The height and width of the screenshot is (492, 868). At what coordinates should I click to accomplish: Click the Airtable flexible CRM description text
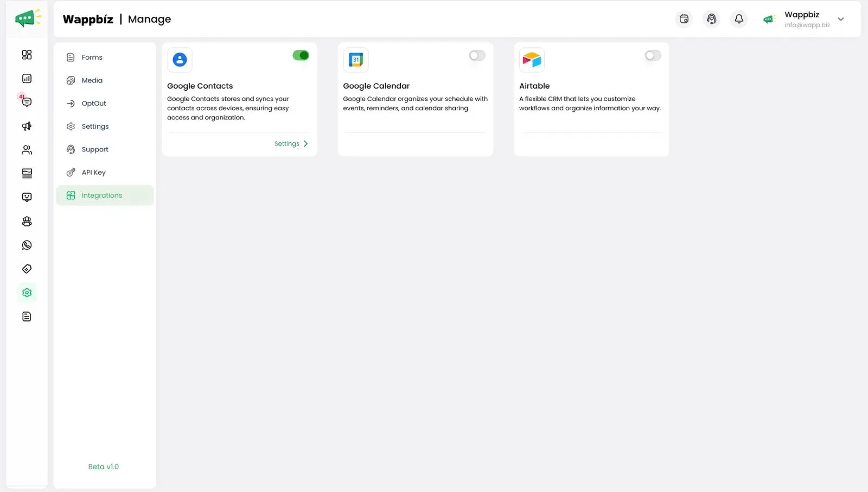(x=590, y=104)
